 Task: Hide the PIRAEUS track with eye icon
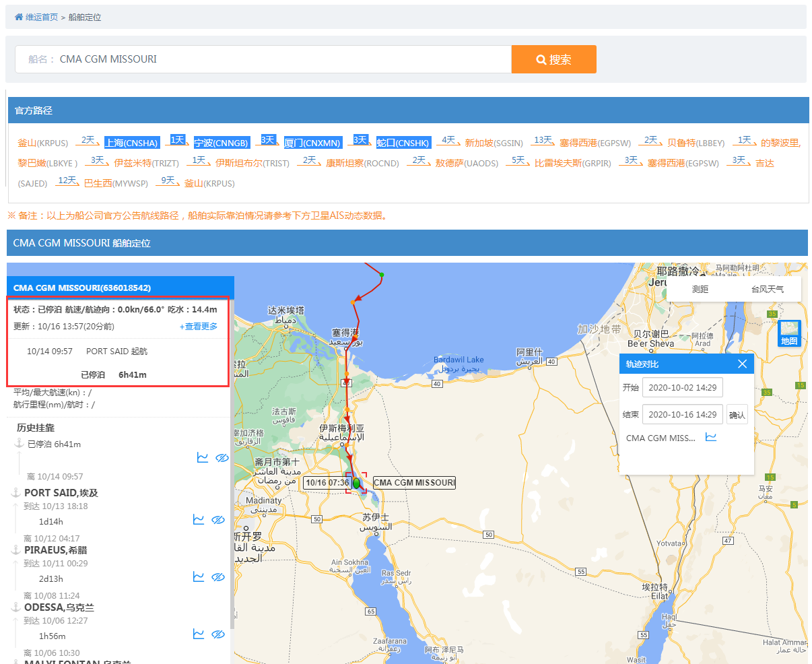click(x=218, y=577)
